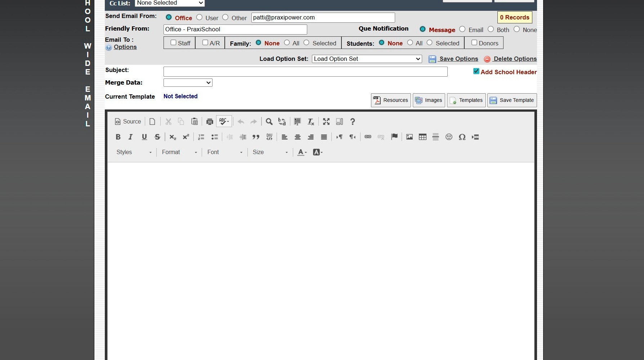644x360 pixels.
Task: Open the spell check ABC tool
Action: (224, 121)
